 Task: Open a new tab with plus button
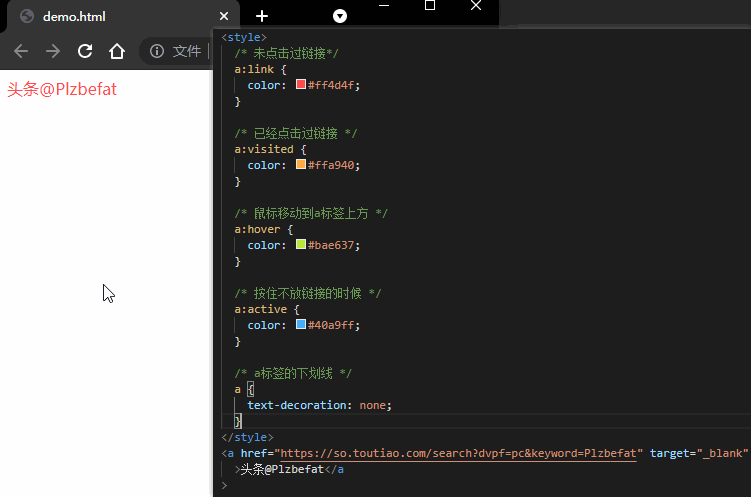[x=262, y=16]
